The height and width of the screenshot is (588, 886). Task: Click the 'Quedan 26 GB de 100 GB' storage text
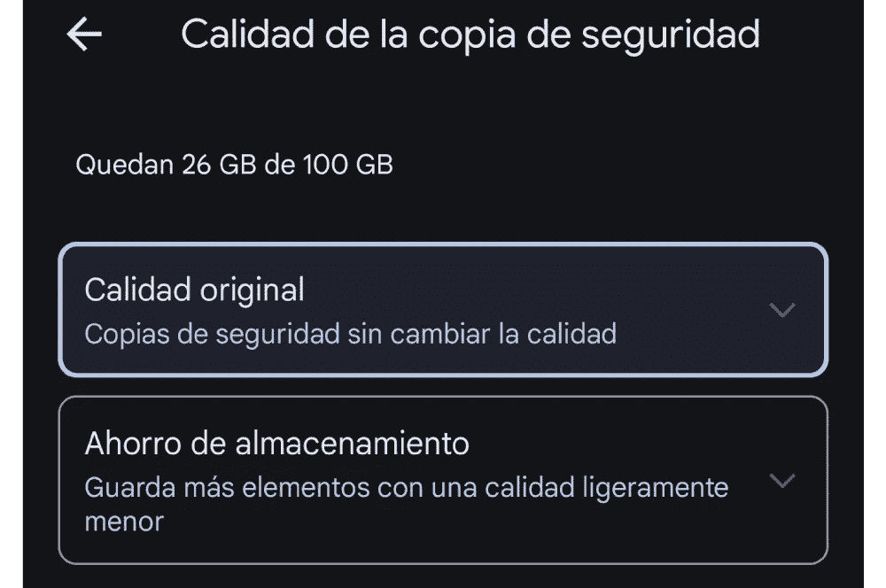point(234,165)
